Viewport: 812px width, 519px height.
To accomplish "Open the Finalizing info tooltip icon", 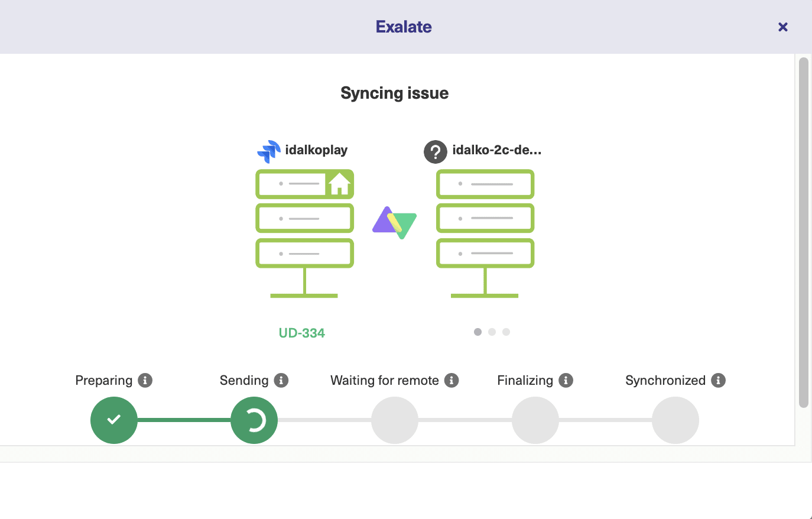I will tap(566, 381).
